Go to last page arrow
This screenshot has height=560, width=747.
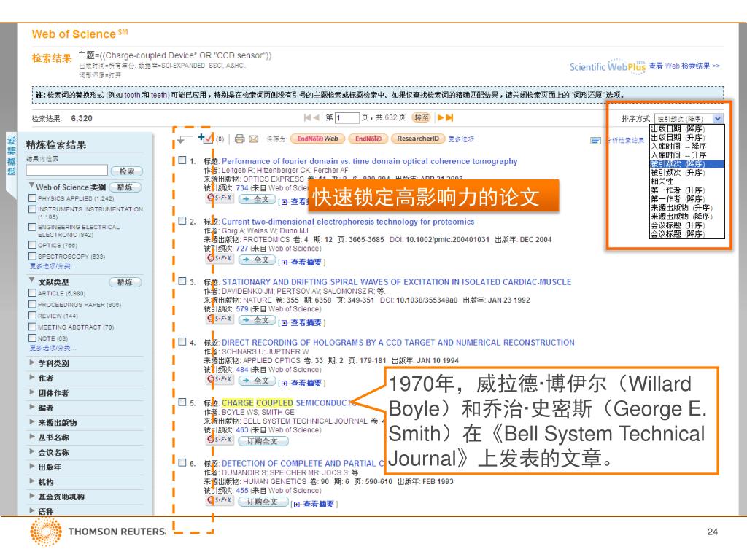pyautogui.click(x=449, y=117)
